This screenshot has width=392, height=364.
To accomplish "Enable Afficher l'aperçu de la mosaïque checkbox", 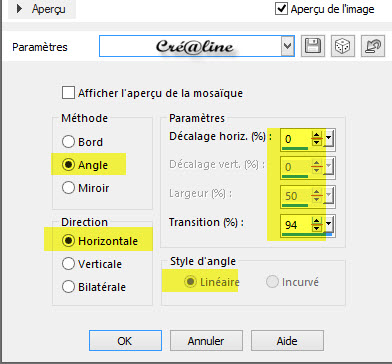I will pyautogui.click(x=68, y=93).
